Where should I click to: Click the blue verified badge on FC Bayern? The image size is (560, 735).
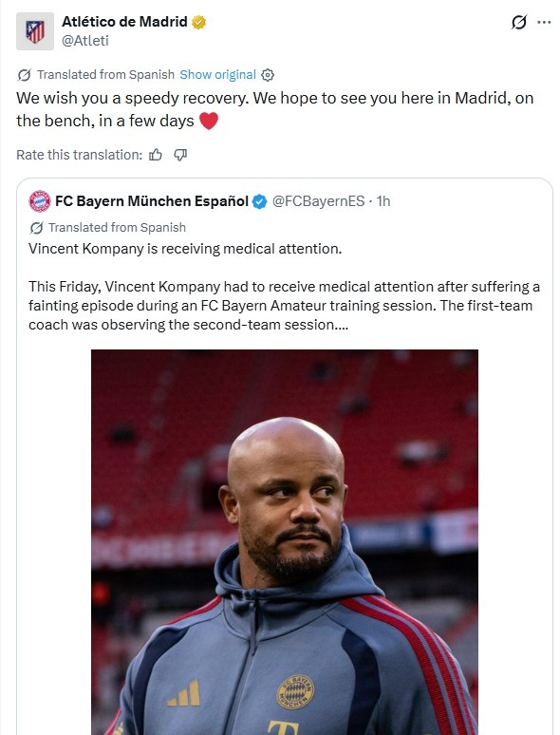tap(260, 201)
